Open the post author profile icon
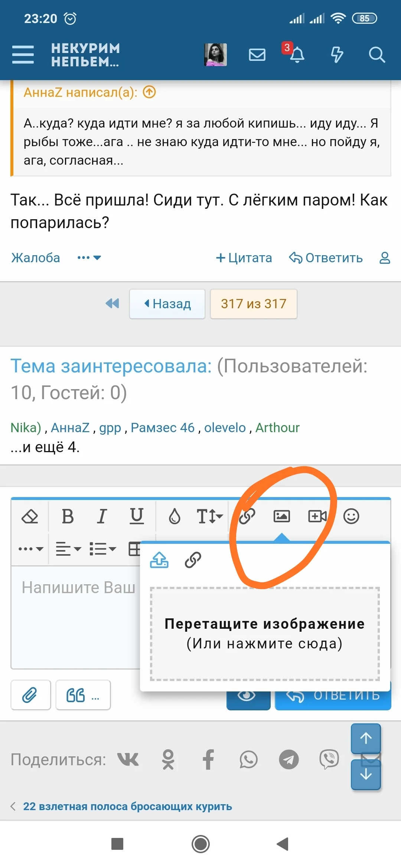This screenshot has width=401, height=868. click(x=385, y=258)
